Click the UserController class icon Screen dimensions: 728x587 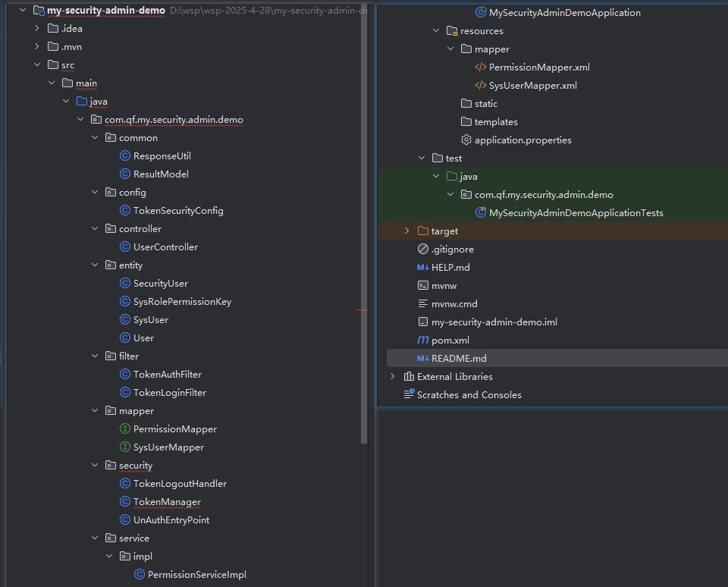tap(125, 246)
